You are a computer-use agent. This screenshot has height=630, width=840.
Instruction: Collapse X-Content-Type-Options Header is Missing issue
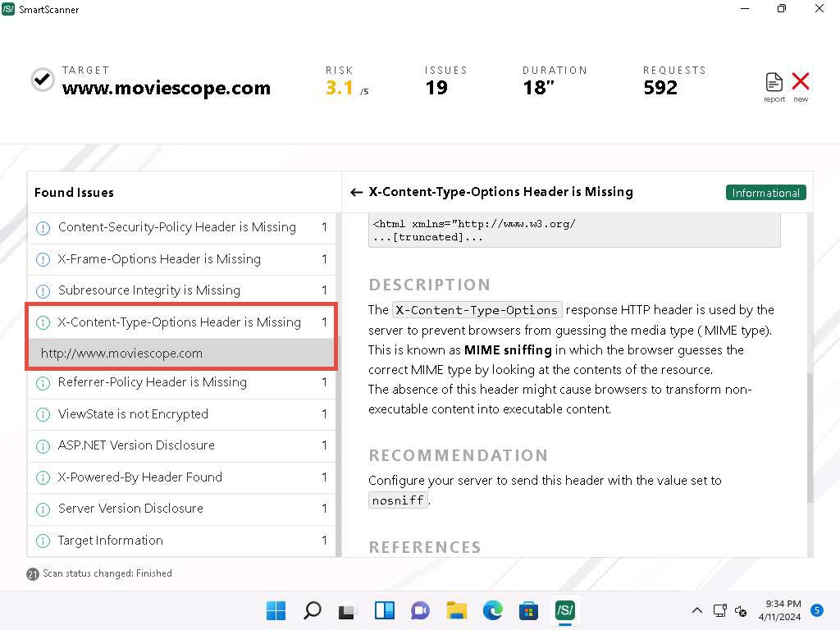[x=179, y=322]
